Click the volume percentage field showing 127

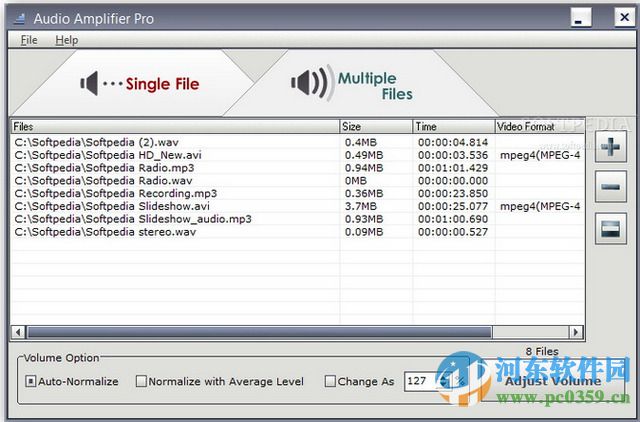click(421, 381)
